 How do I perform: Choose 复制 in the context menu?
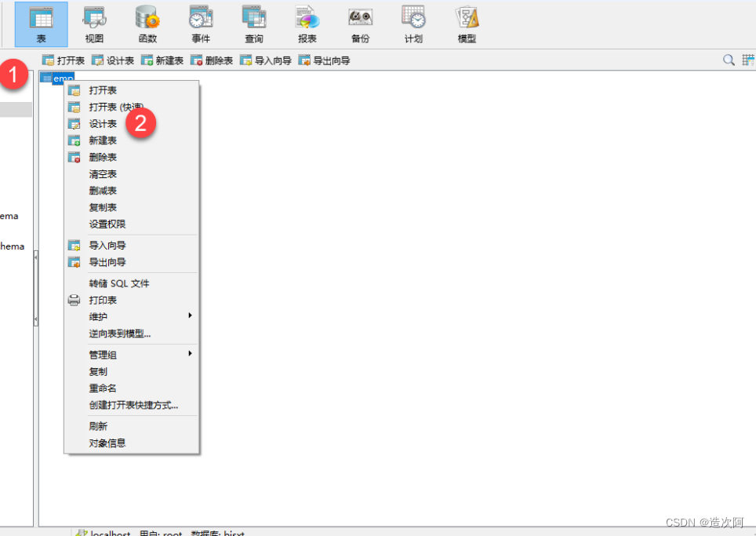point(132,371)
